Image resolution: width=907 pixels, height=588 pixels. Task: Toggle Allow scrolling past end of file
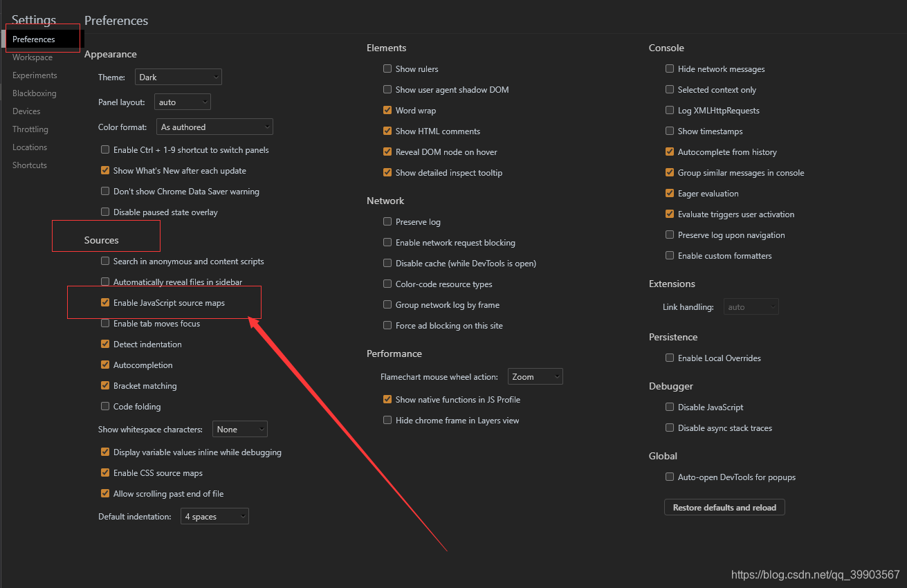[x=105, y=493]
